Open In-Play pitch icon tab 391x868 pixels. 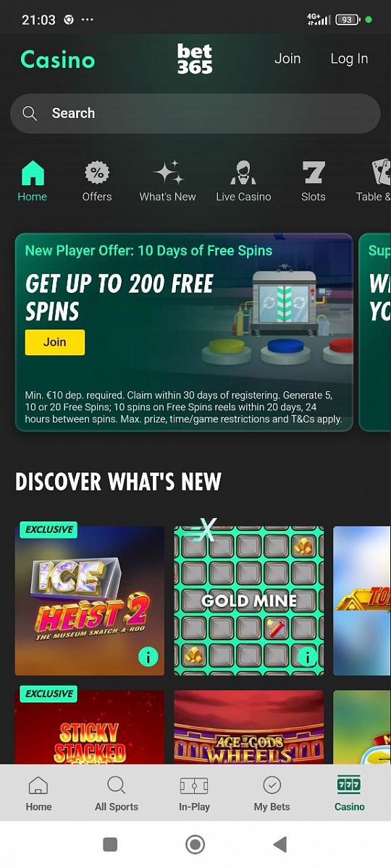pyautogui.click(x=194, y=793)
